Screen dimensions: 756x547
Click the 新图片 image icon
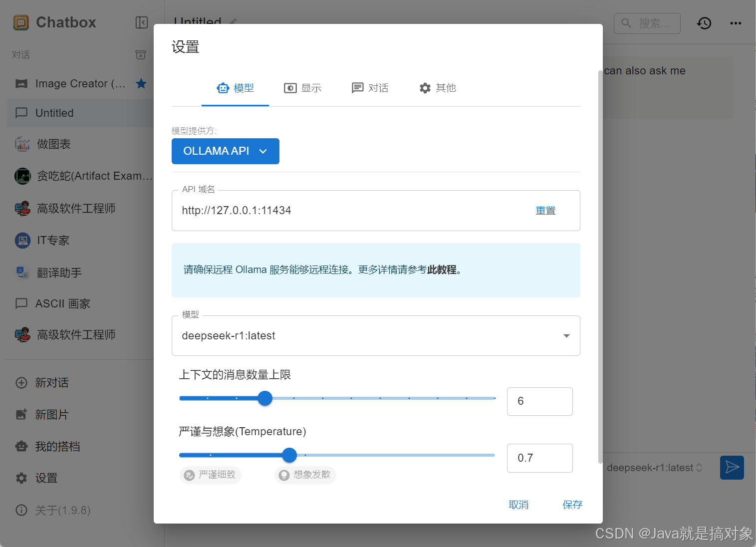21,414
